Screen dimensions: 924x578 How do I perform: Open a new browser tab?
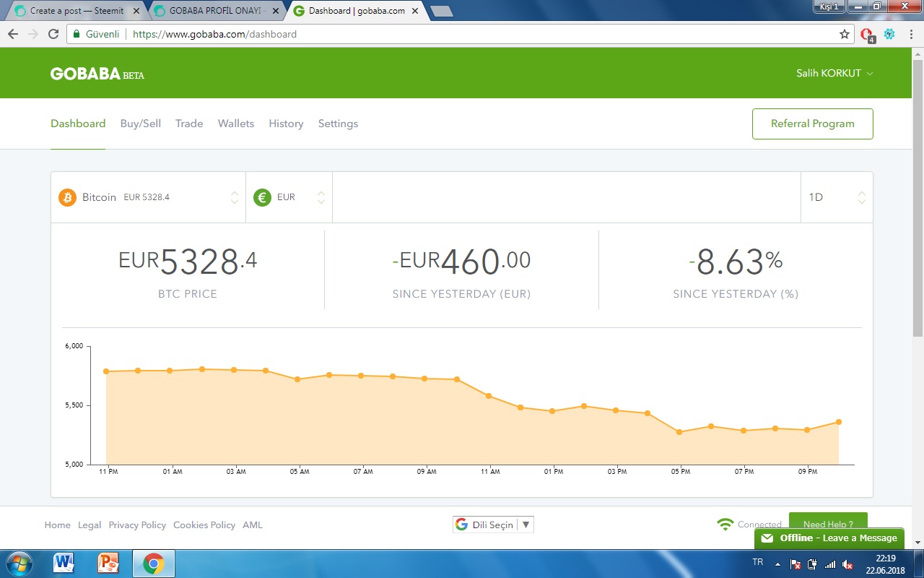point(441,11)
